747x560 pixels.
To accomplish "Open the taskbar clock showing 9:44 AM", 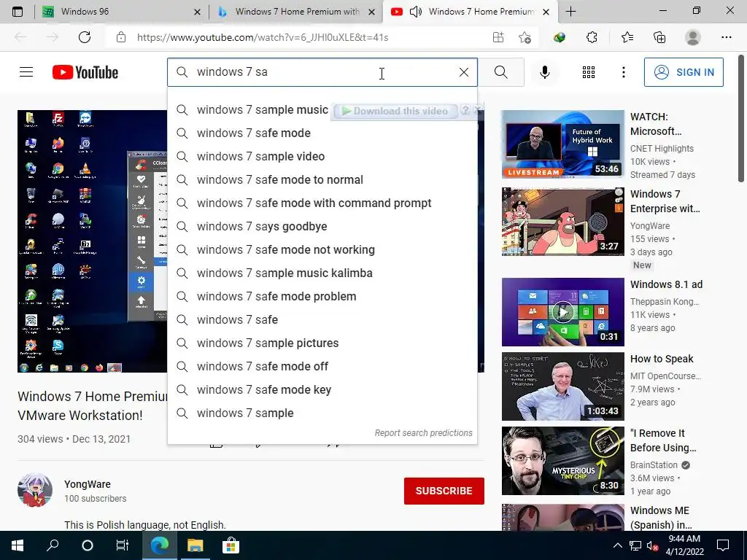I will tap(684, 545).
